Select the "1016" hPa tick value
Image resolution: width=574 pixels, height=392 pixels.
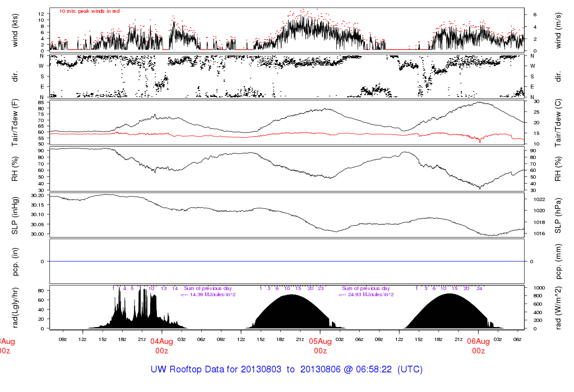pyautogui.click(x=539, y=234)
